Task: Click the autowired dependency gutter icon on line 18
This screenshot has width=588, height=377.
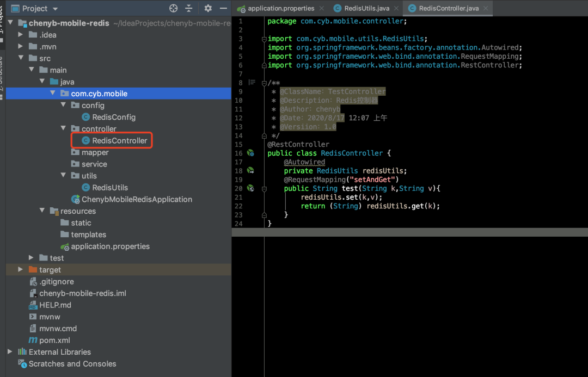Action: click(x=250, y=171)
